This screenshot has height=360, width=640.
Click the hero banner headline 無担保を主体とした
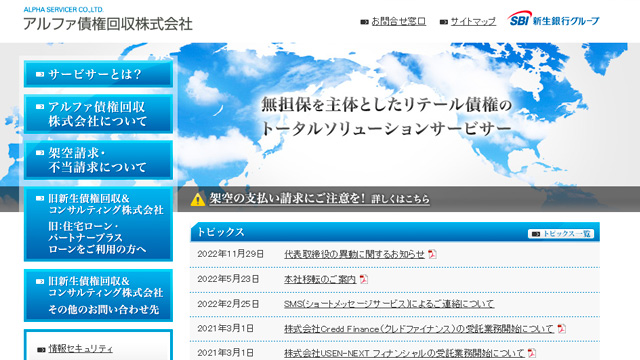(386, 105)
